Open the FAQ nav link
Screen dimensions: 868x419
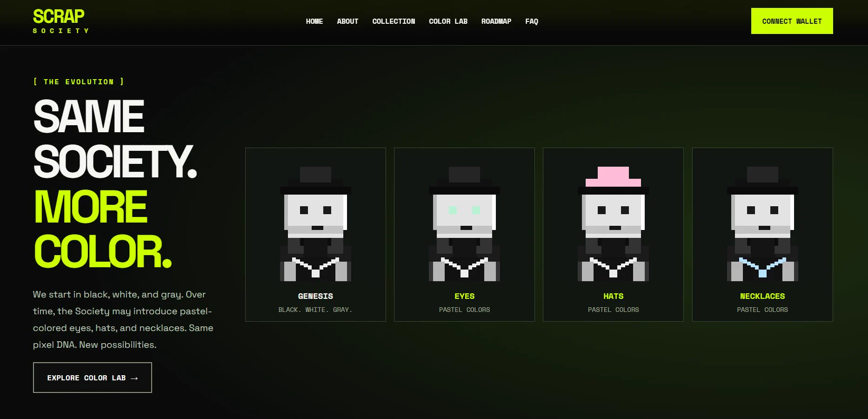click(532, 21)
